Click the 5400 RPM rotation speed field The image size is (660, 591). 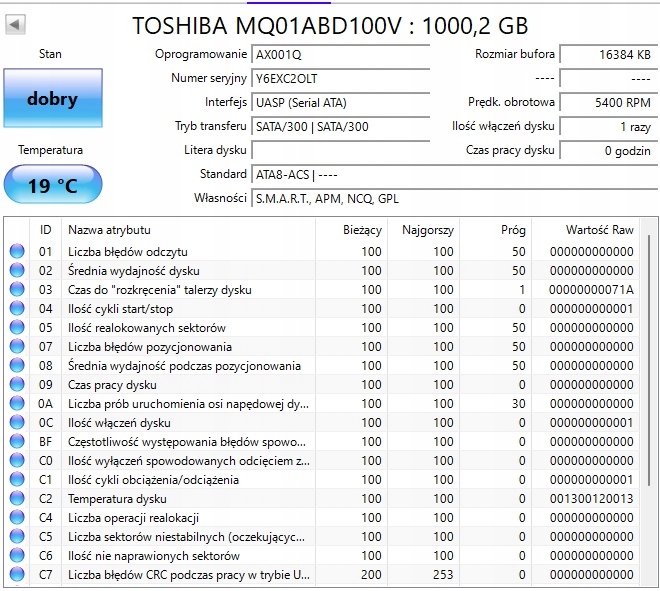(606, 102)
